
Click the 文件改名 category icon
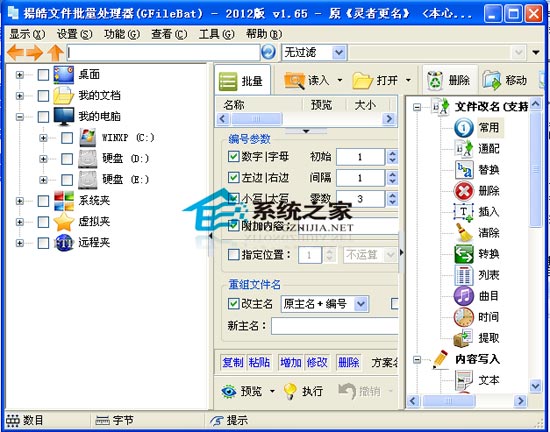pos(440,107)
